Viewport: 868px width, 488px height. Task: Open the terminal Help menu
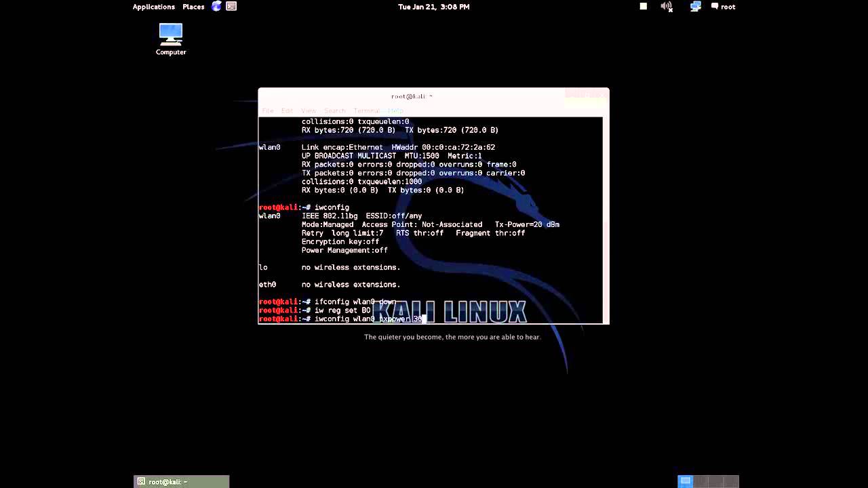pyautogui.click(x=395, y=110)
